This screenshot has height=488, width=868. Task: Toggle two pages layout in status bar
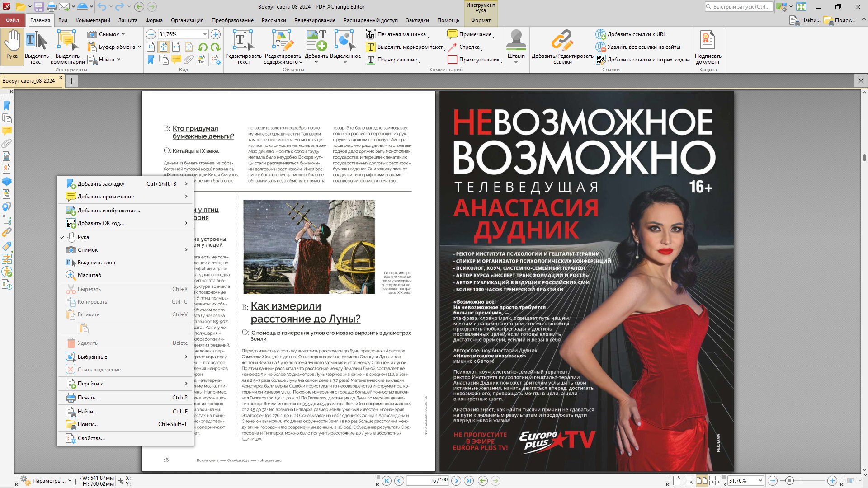tap(702, 481)
